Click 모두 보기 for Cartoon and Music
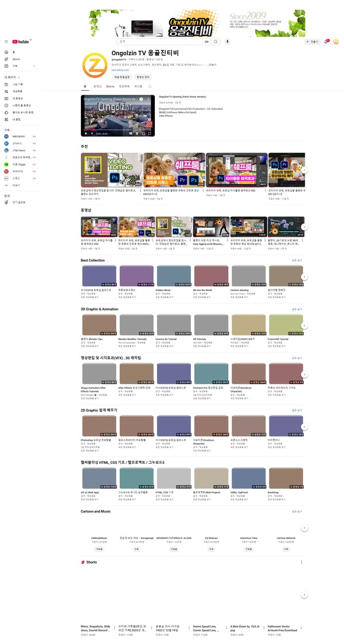The height and width of the screenshot is (644, 344). 297,512
